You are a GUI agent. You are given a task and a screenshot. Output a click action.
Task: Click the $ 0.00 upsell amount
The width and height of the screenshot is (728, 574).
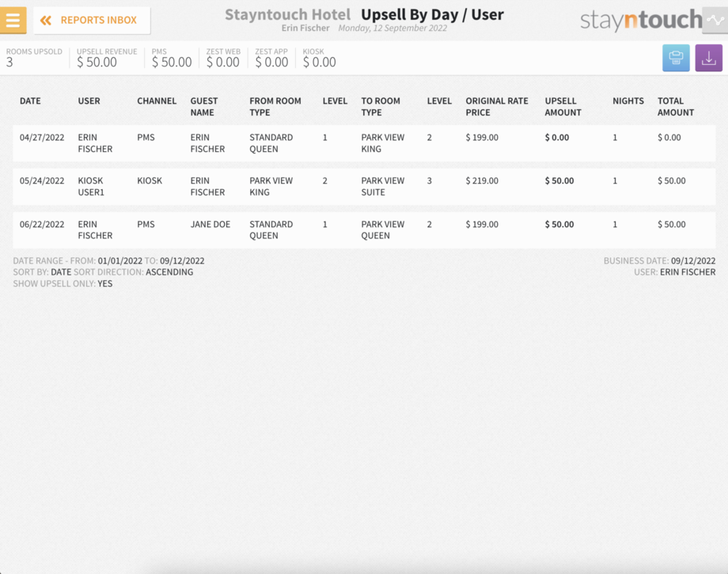[557, 138]
